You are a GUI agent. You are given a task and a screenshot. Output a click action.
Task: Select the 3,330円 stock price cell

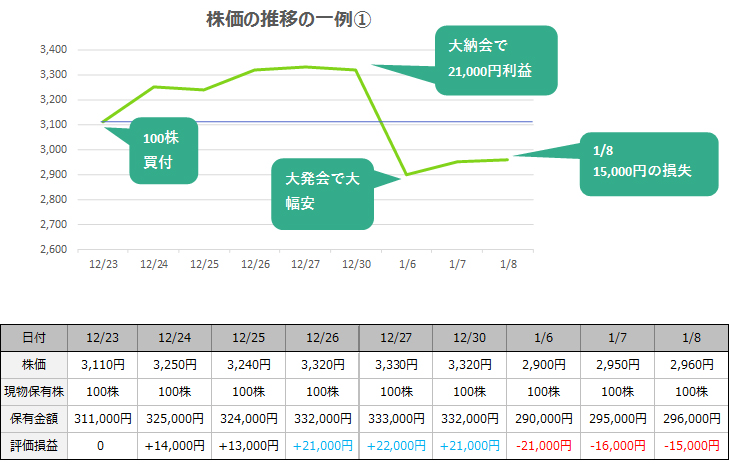point(395,365)
